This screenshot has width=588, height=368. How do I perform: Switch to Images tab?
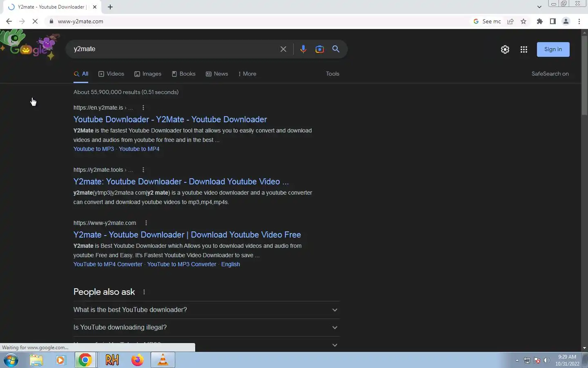pyautogui.click(x=148, y=74)
